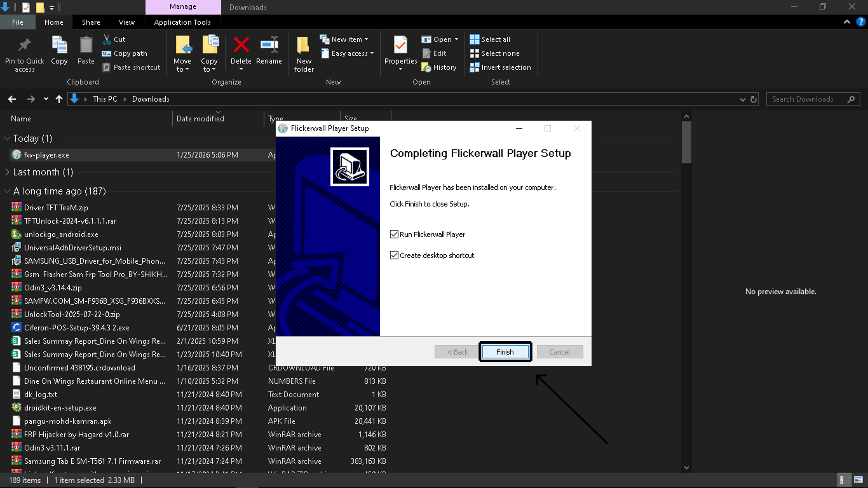Click the Cut scissors icon
The width and height of the screenshot is (868, 488).
coord(107,39)
